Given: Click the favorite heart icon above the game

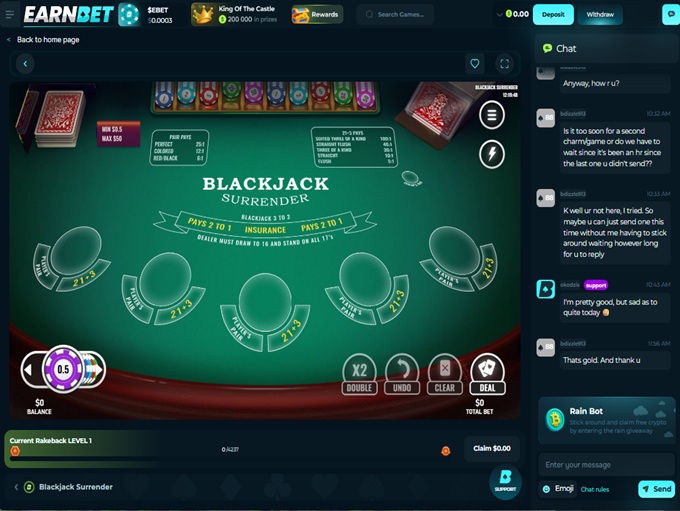Looking at the screenshot, I should (475, 64).
